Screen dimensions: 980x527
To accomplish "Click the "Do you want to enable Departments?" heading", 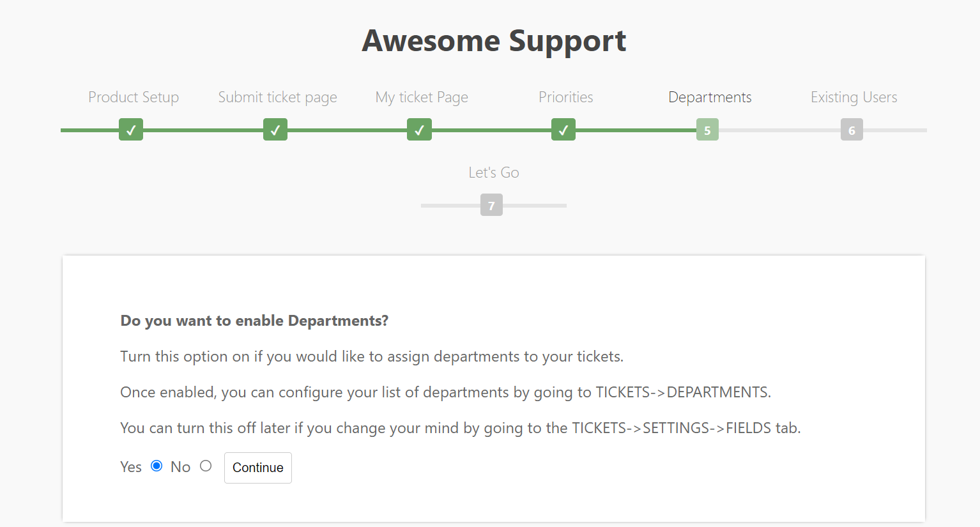I will (254, 321).
